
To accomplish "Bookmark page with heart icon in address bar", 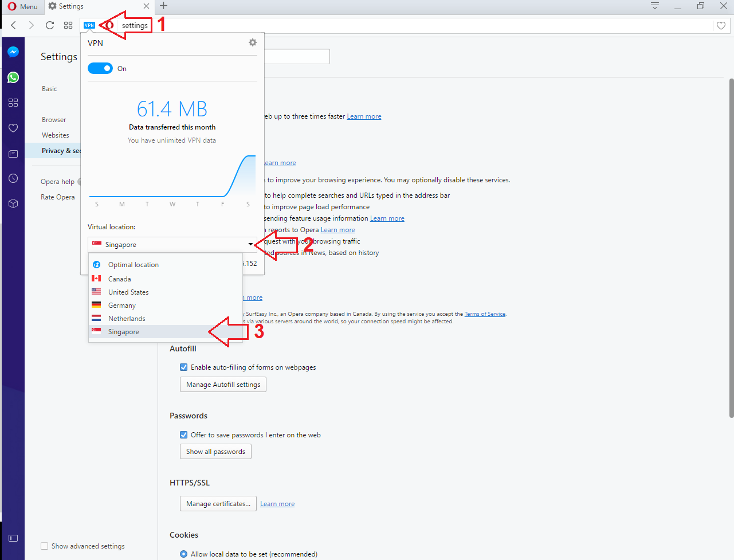I will [x=721, y=25].
